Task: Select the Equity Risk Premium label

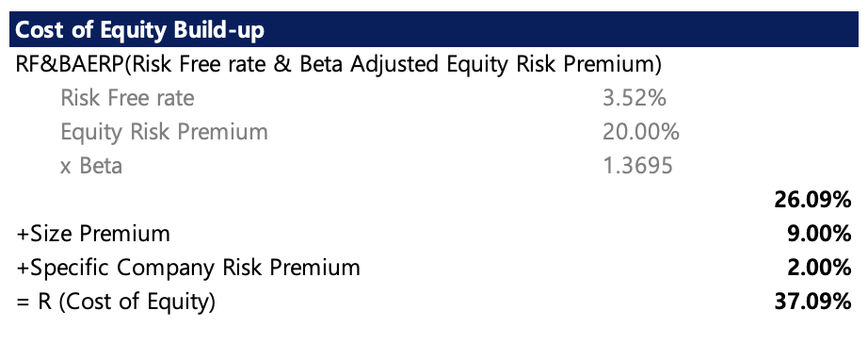Action: coord(164,133)
